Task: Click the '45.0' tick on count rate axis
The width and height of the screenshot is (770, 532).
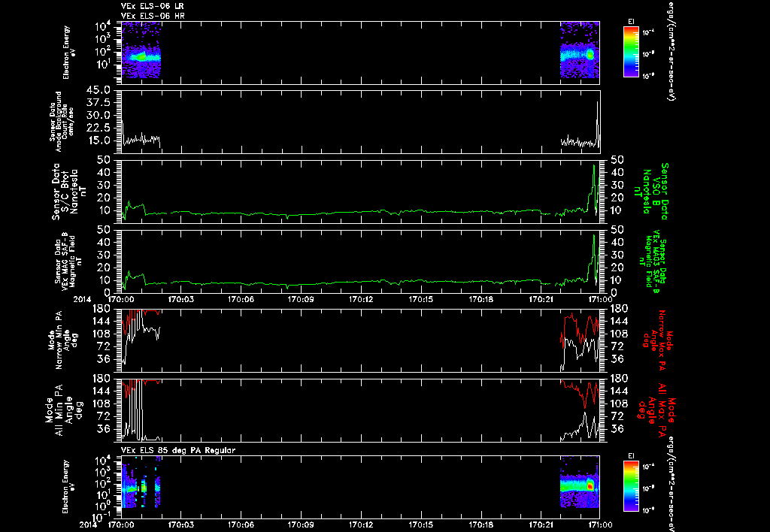Action: pyautogui.click(x=99, y=91)
